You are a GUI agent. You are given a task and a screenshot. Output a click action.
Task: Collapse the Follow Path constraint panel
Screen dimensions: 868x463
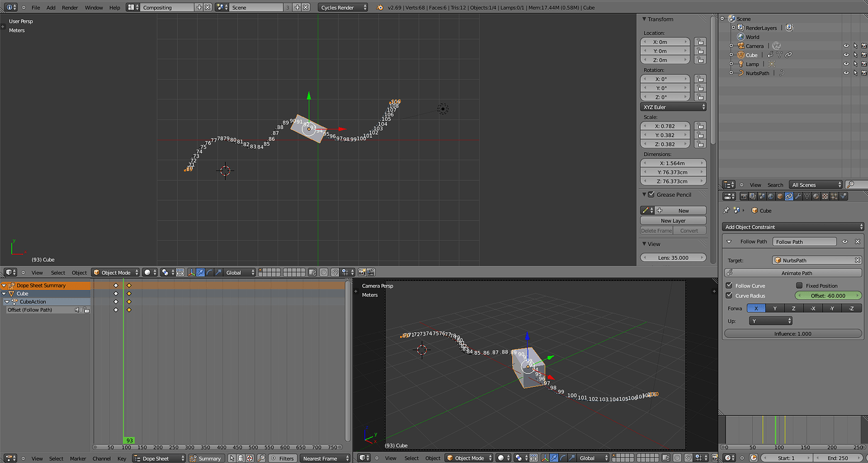pyautogui.click(x=729, y=242)
